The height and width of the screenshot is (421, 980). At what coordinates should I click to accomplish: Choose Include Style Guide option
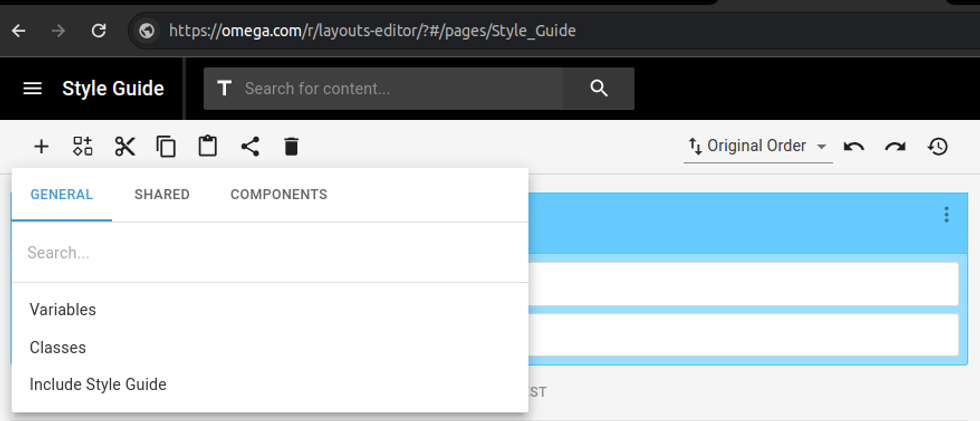98,384
